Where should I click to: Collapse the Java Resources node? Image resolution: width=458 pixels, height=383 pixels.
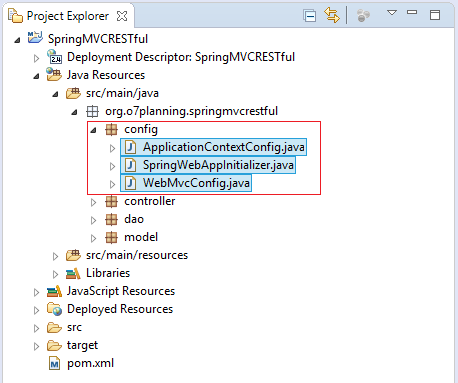tap(36, 76)
